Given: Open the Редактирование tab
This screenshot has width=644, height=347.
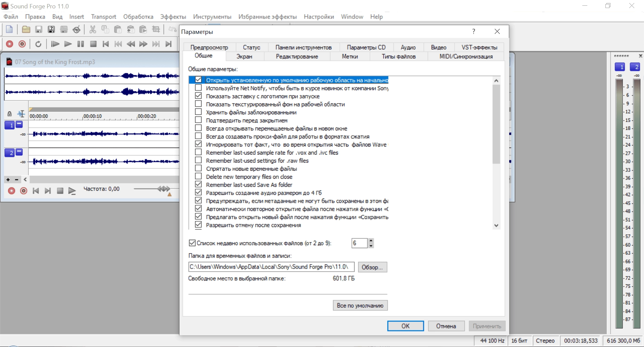Looking at the screenshot, I should click(297, 56).
